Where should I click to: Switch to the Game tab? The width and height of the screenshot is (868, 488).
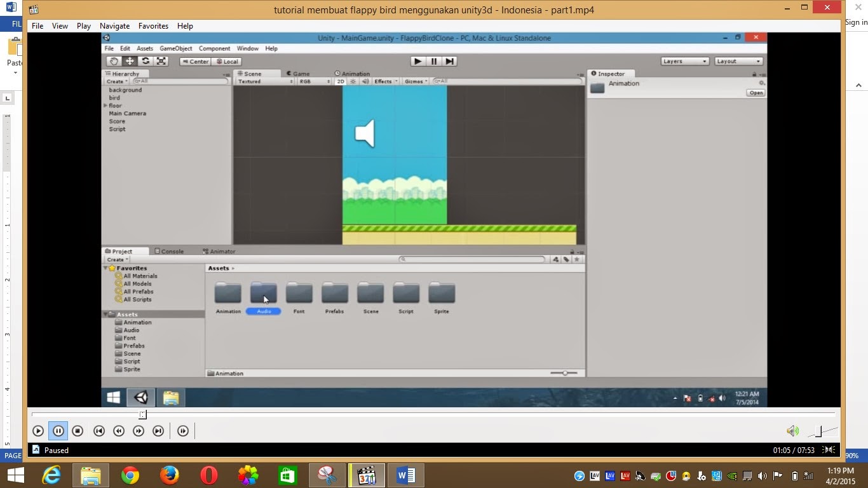click(x=297, y=74)
